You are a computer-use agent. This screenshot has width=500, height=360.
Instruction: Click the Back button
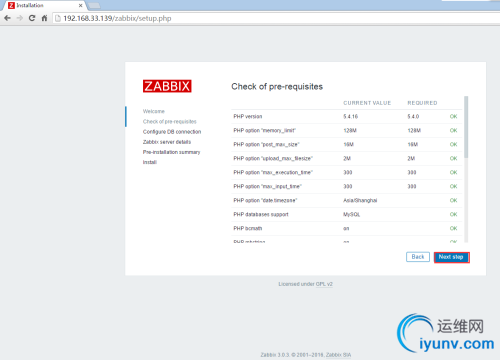tap(418, 257)
